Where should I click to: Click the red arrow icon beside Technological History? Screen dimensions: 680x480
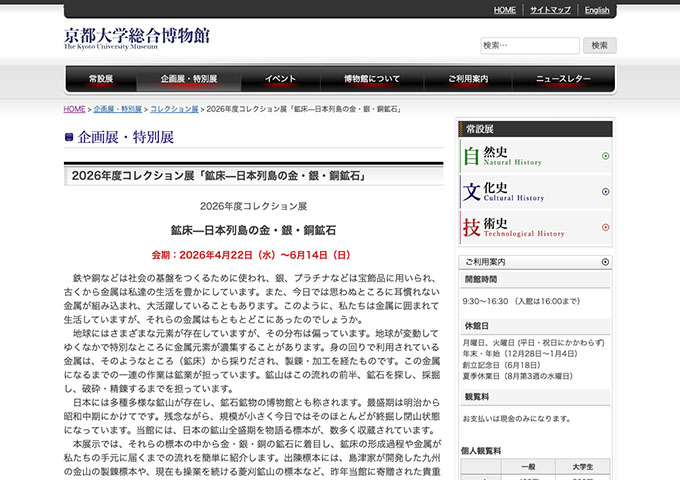[x=605, y=227]
